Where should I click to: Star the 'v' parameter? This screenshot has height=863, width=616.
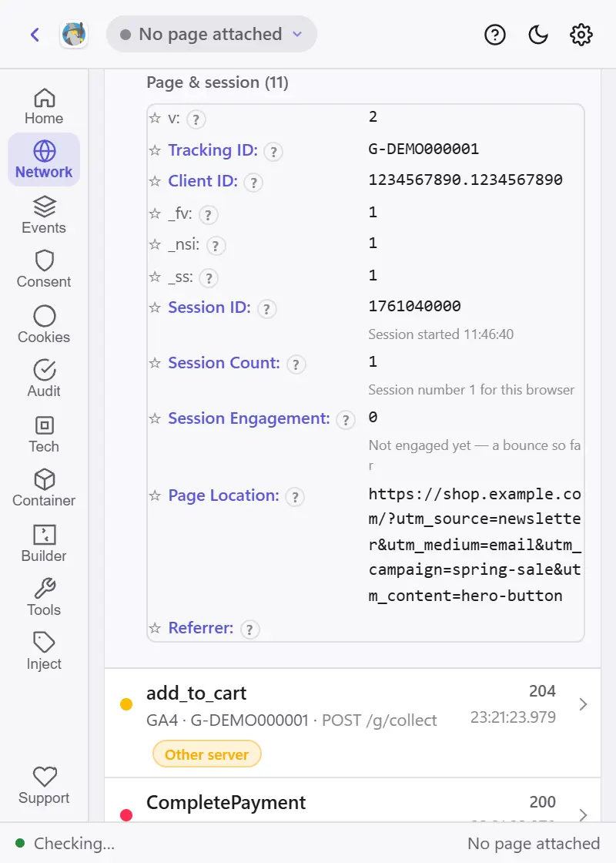(155, 119)
